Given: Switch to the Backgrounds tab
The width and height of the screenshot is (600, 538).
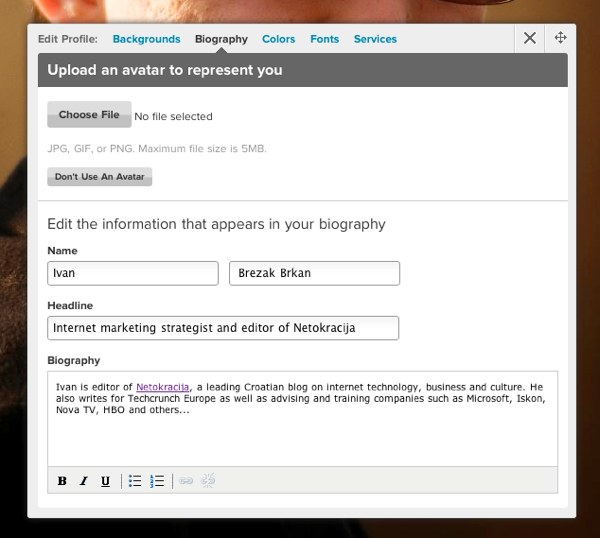Looking at the screenshot, I should [x=147, y=39].
